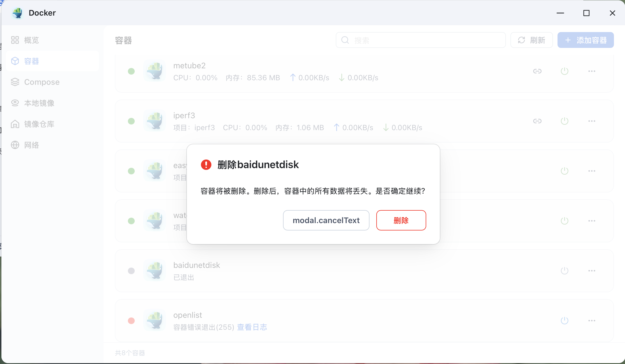625x364 pixels.
Task: Open the ellipsis menu for iperf3
Action: pyautogui.click(x=592, y=121)
